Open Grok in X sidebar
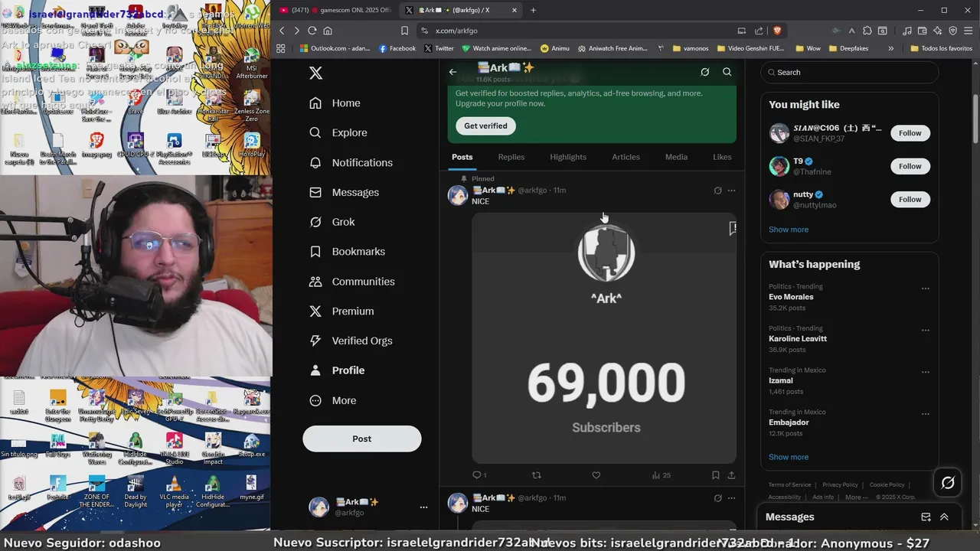This screenshot has width=980, height=551. (x=332, y=222)
